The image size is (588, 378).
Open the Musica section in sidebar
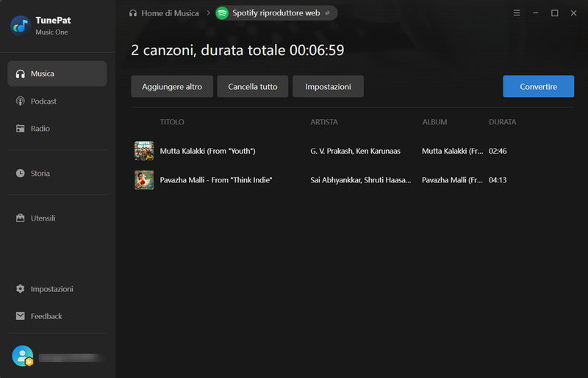click(57, 74)
